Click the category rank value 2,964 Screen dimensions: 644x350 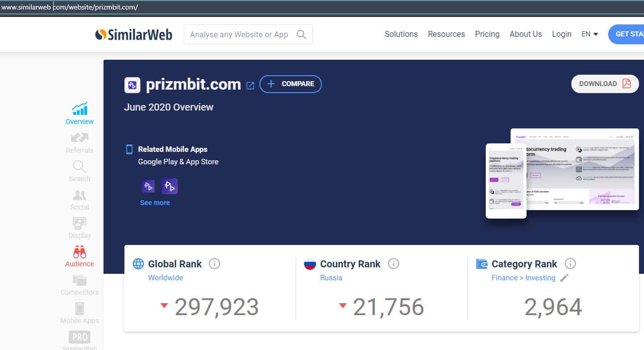553,307
